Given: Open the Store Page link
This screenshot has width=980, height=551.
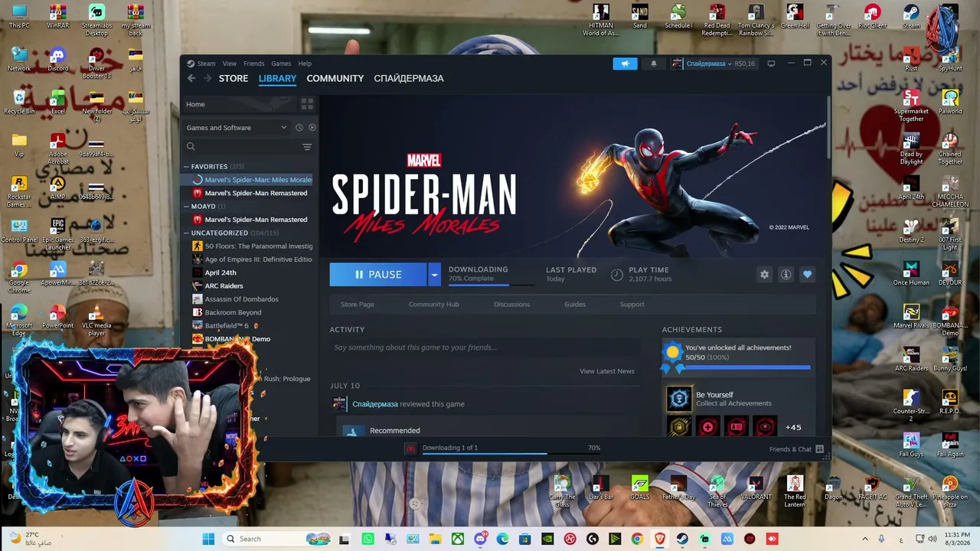Looking at the screenshot, I should pos(358,305).
